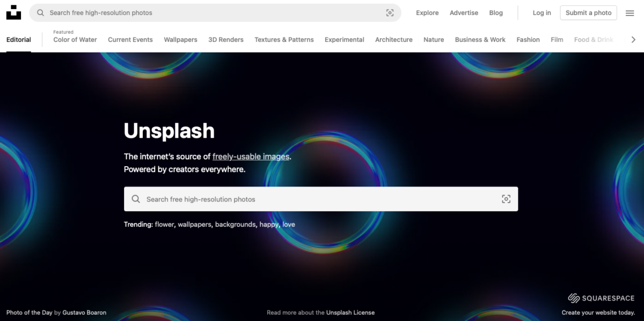The width and height of the screenshot is (644, 321).
Task: Click trending term love
Action: click(x=289, y=225)
